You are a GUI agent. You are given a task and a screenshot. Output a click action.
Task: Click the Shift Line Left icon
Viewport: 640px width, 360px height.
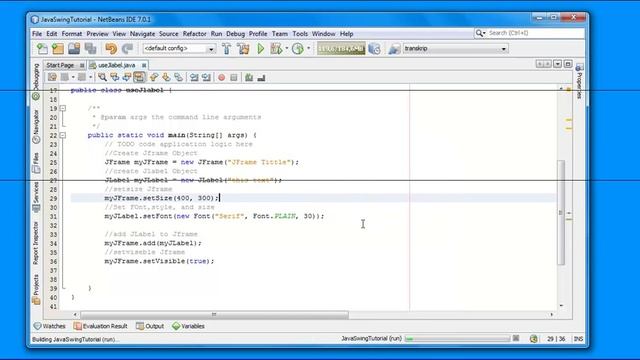pos(194,77)
